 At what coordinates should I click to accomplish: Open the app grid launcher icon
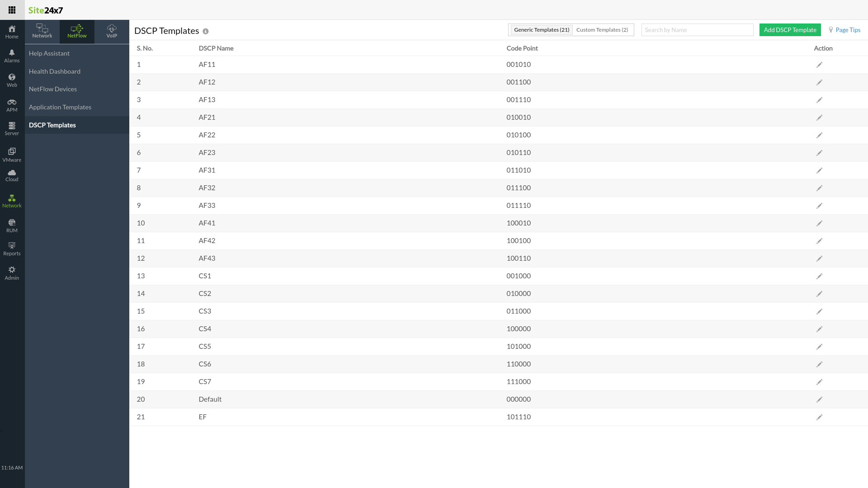(12, 10)
